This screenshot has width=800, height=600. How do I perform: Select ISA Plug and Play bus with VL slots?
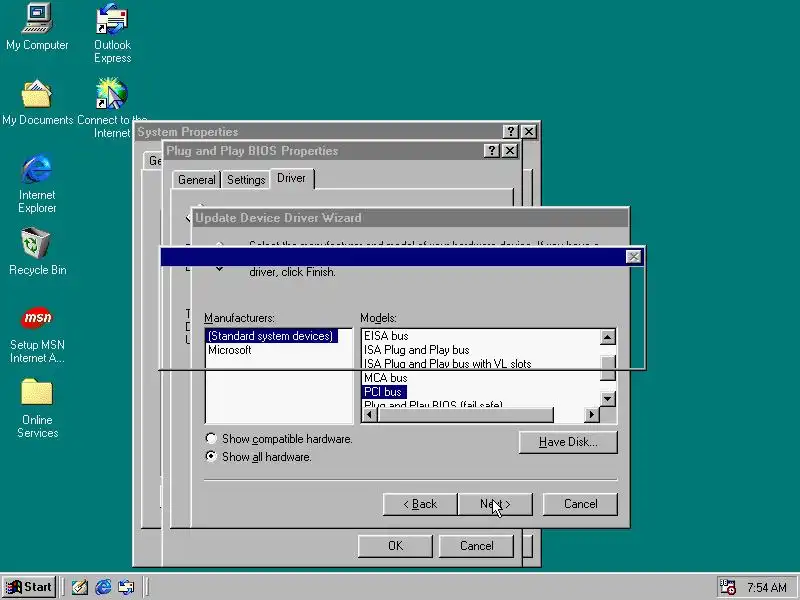(447, 364)
